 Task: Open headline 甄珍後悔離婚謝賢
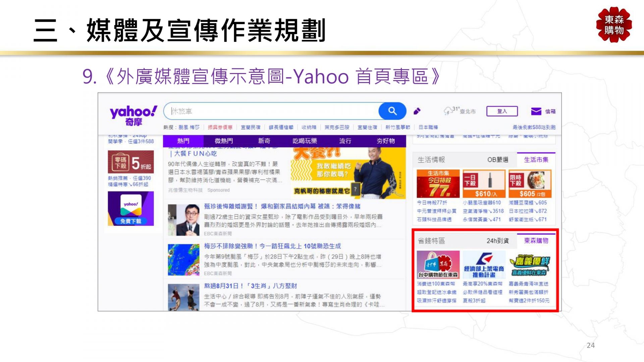282,206
